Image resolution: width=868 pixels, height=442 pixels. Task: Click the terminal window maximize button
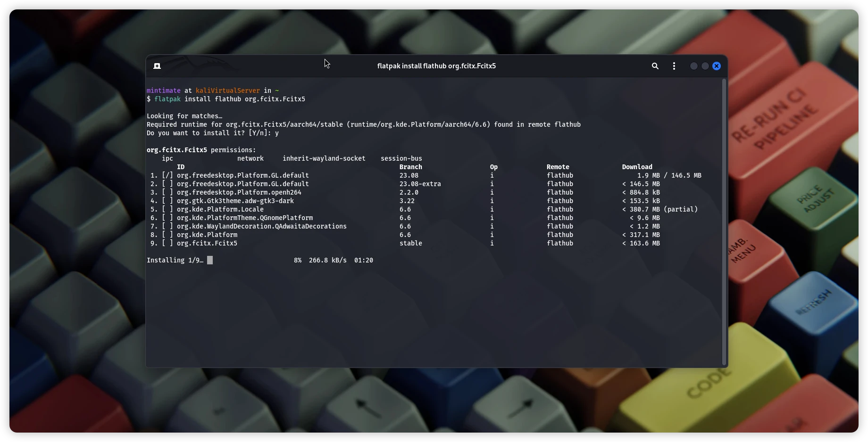pos(705,66)
